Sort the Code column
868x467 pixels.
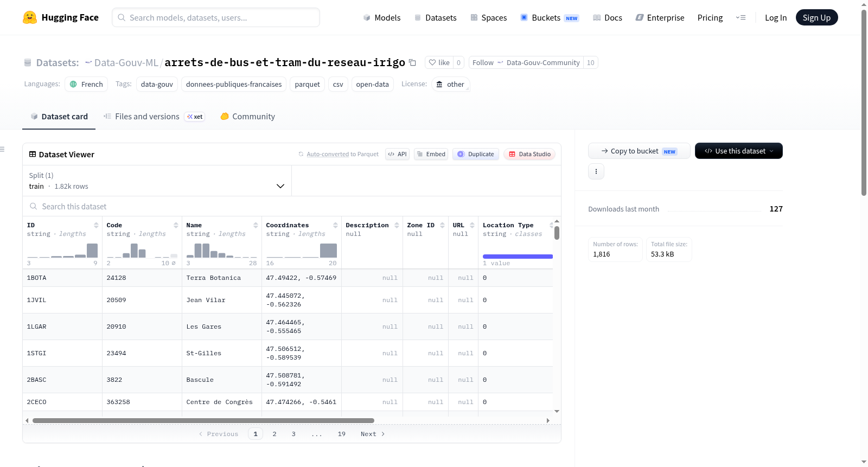176,225
